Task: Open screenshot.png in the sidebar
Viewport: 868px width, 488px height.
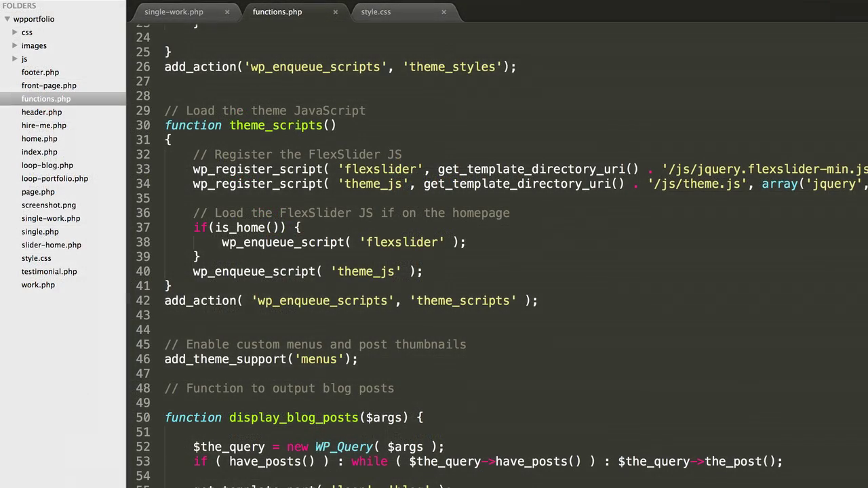Action: pyautogui.click(x=49, y=205)
